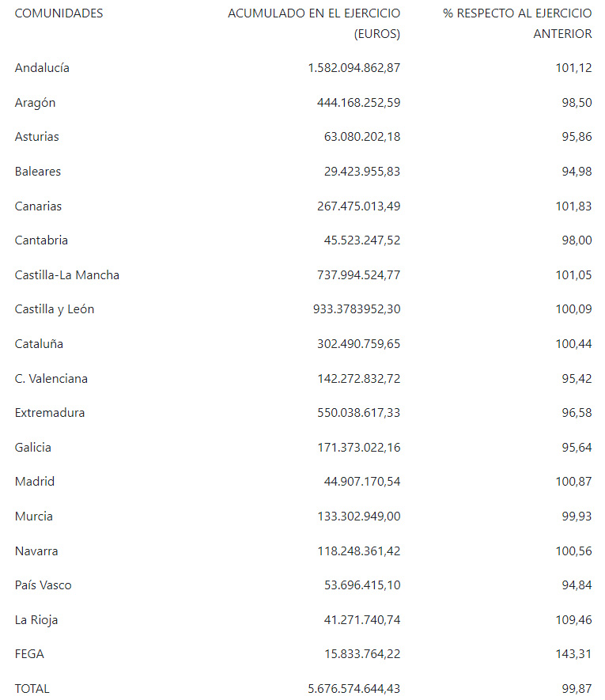Click Castilla y León's accumulated amount
The width and height of the screenshot is (605, 700).
[x=357, y=309]
